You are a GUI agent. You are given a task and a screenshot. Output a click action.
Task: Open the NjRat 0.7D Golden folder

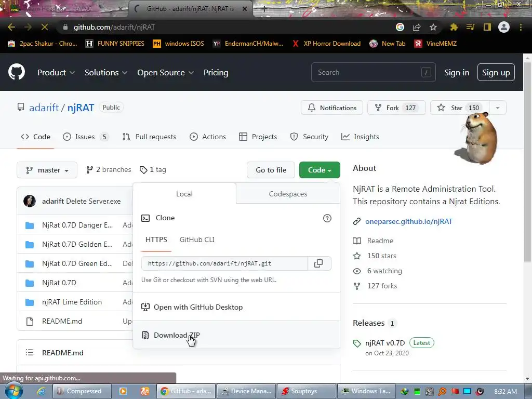77,244
